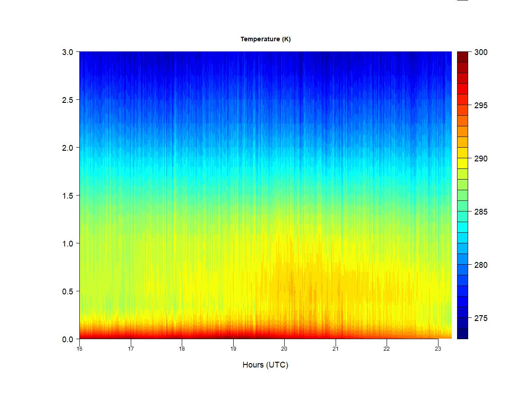This screenshot has height=399, width=532.
Task: Select y-axis tick label 0.5
Action: [67, 291]
